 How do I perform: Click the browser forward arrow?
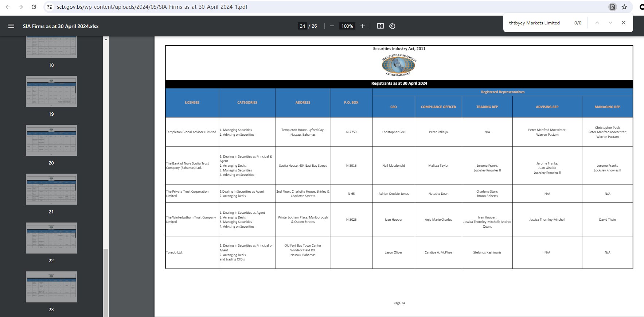coord(21,7)
